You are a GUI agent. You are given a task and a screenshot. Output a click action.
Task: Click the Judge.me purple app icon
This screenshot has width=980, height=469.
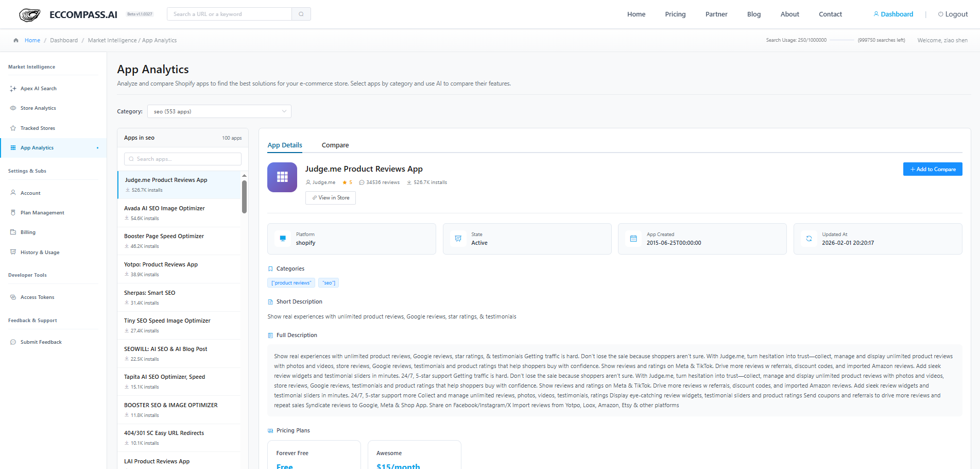point(282,177)
